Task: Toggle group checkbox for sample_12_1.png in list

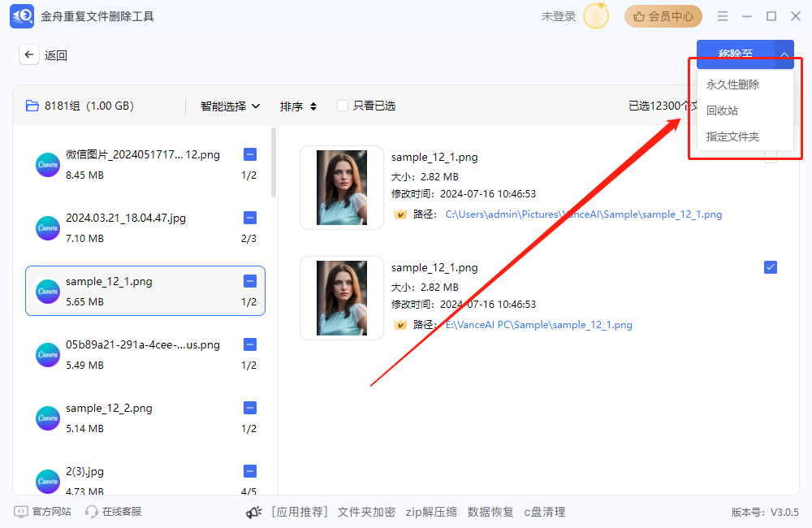Action: [x=249, y=281]
